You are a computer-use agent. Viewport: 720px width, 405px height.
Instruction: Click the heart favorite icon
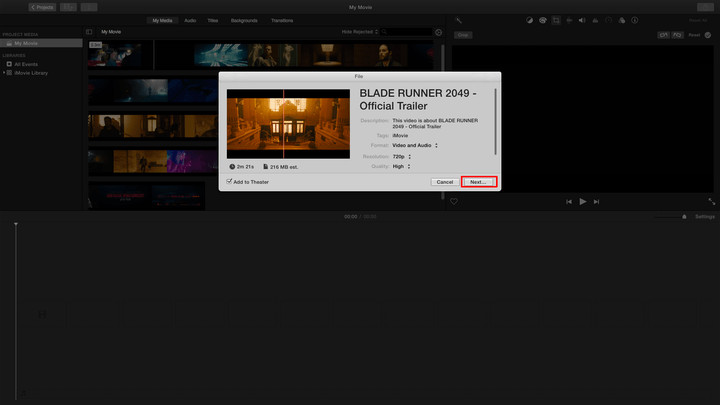[453, 201]
